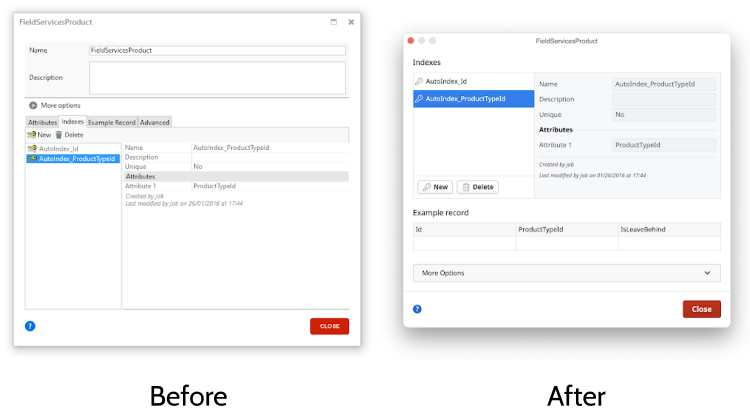This screenshot has width=750, height=412.
Task: Click the red macOS close dot
Action: coord(411,41)
